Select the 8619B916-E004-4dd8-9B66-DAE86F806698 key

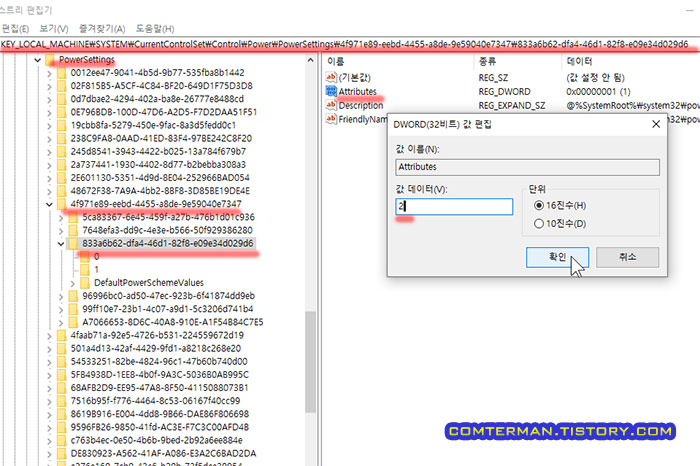coord(160,414)
